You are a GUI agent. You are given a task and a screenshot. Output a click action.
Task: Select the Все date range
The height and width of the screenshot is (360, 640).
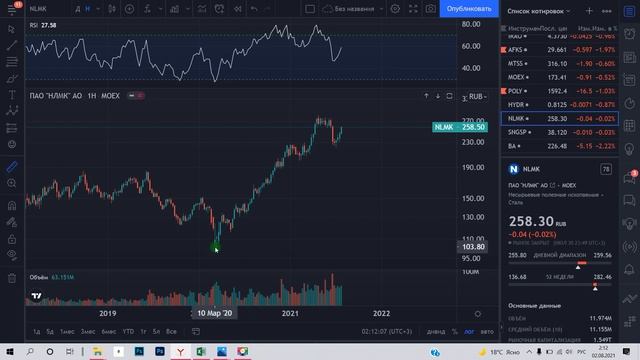[x=171, y=331]
